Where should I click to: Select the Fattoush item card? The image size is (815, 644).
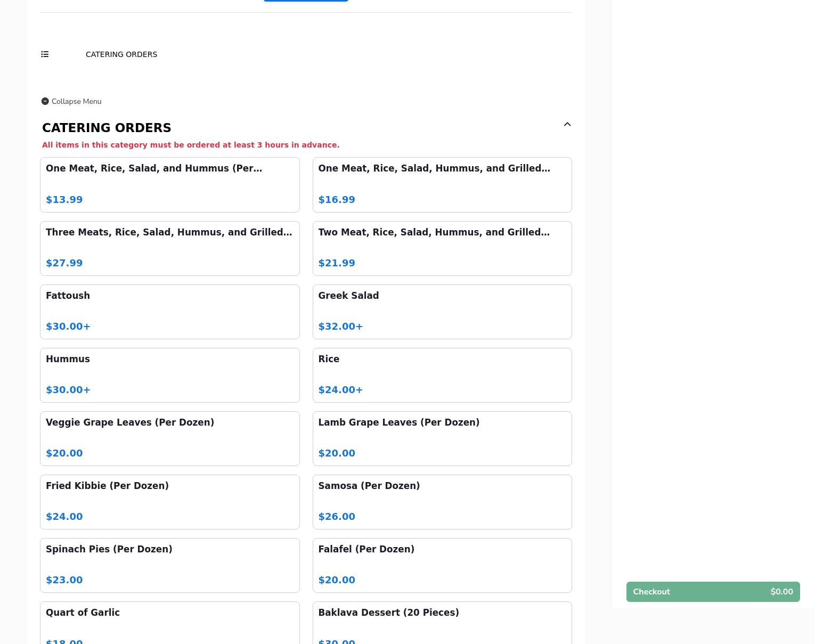pos(170,312)
